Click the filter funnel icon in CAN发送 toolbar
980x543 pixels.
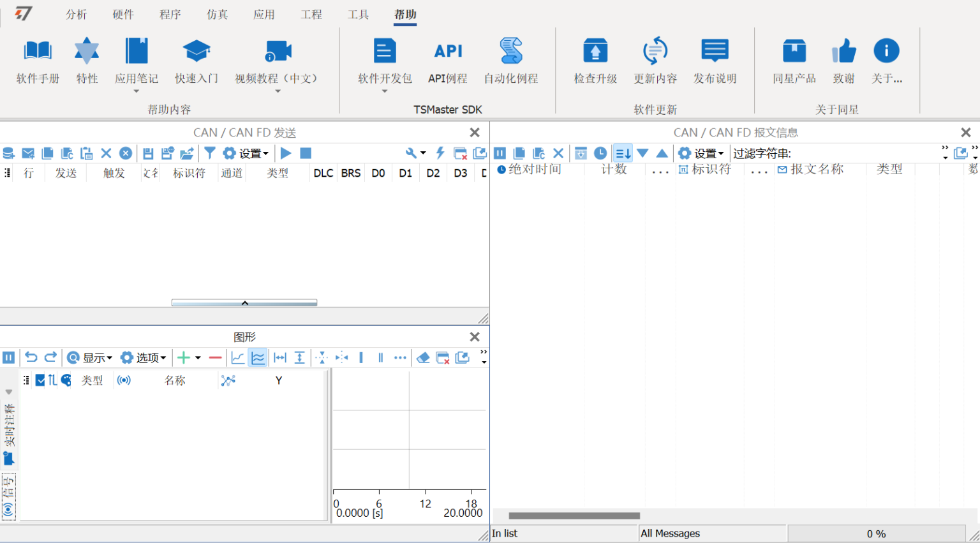(209, 153)
